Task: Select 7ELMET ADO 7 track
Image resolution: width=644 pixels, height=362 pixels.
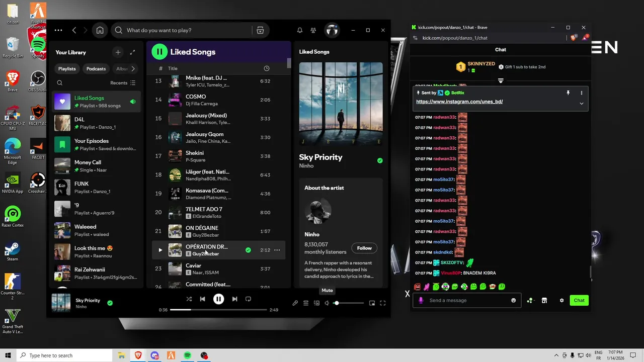Action: point(218,212)
